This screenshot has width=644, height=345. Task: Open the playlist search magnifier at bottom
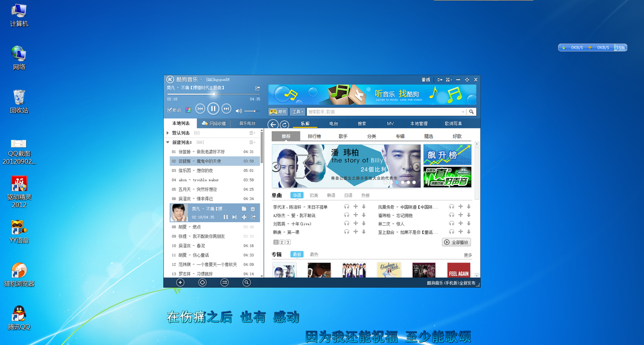(x=247, y=283)
